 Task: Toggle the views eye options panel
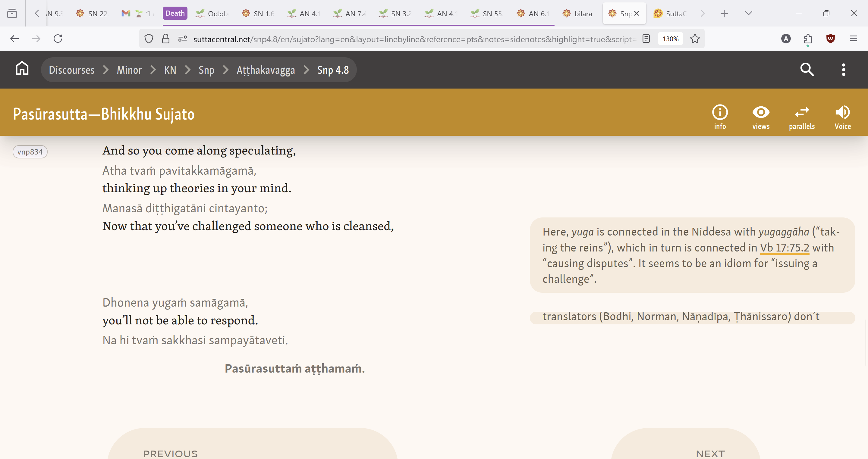click(760, 117)
